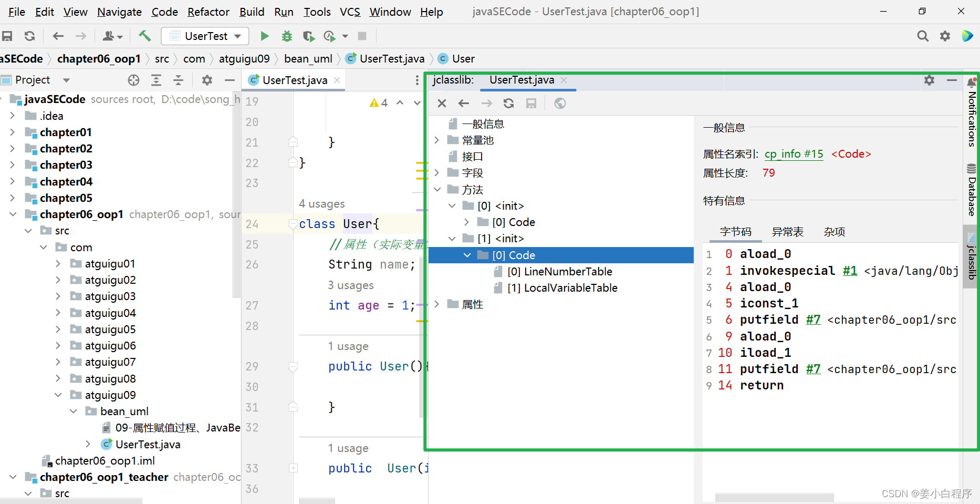The width and height of the screenshot is (980, 504).
Task: Expand the atguigu01 package
Action: click(58, 263)
